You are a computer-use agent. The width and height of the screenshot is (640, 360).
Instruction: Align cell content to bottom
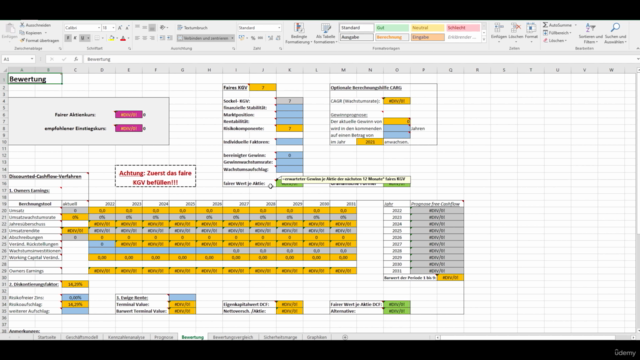[x=152, y=28]
